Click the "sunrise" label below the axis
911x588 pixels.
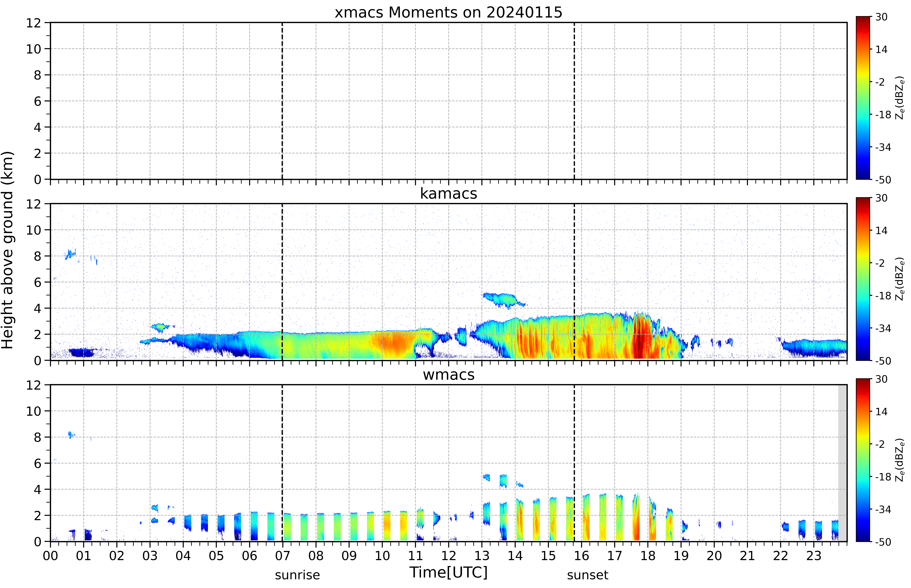[297, 575]
